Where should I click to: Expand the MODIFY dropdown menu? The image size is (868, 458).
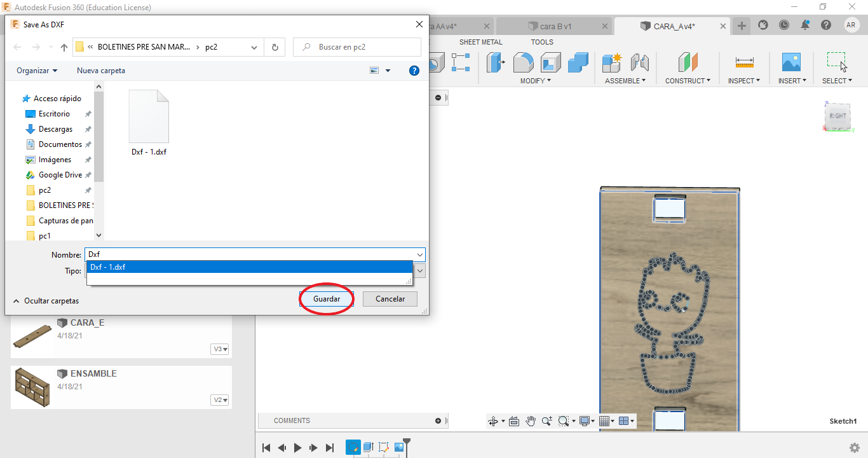(536, 81)
